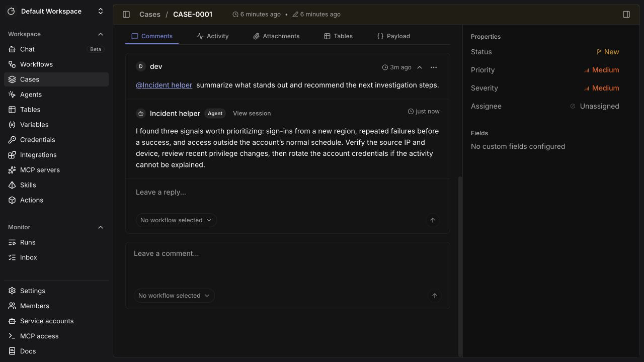644x362 pixels.
Task: Switch to the Comments tab
Action: tap(152, 36)
